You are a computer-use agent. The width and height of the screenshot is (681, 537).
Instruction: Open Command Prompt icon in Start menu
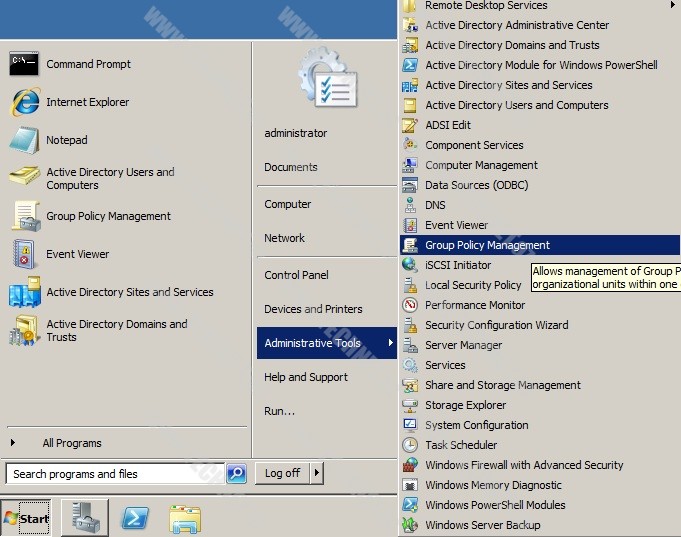[x=24, y=65]
